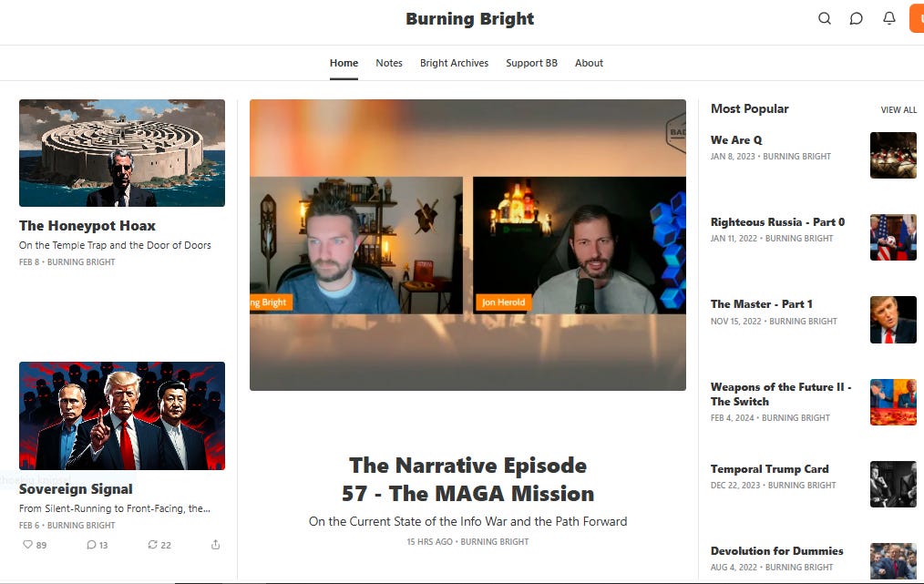Click Devolution for Dummies thumbnail
Image resolution: width=924 pixels, height=584 pixels.
pos(893,561)
